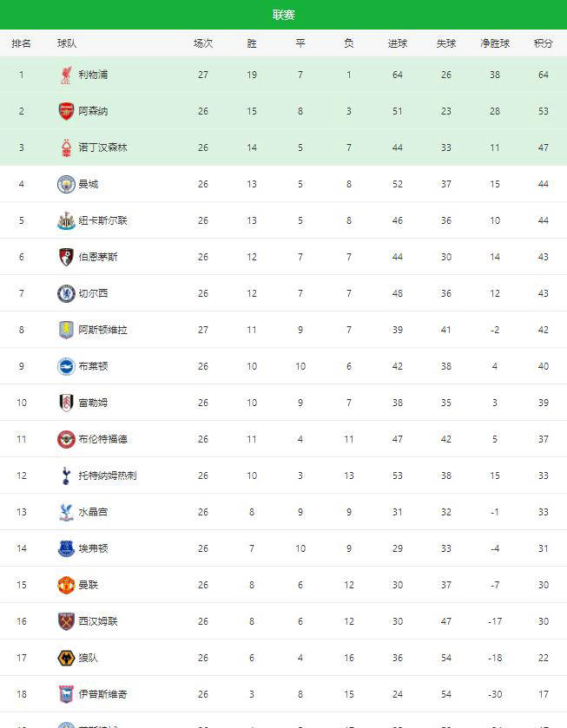Click the Arsenal club crest icon

pos(66,111)
